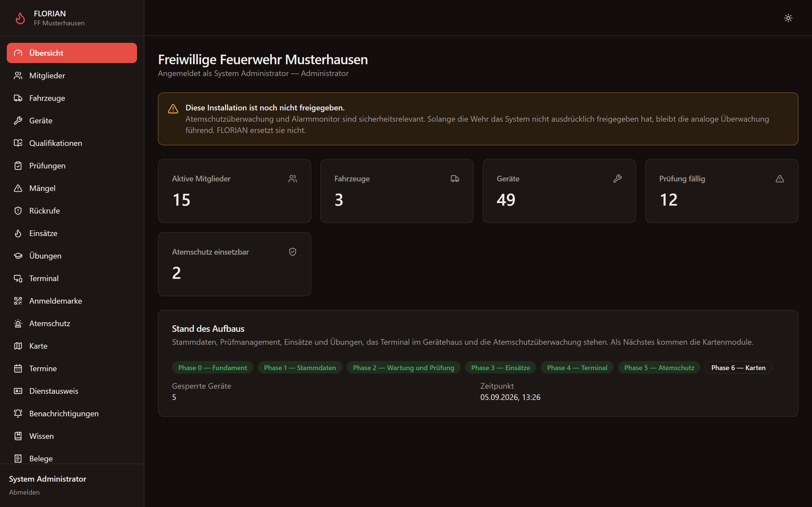Screen dimensions: 812x507
Task: Open Fahrzeuge via its truck icon
Action: pos(18,98)
